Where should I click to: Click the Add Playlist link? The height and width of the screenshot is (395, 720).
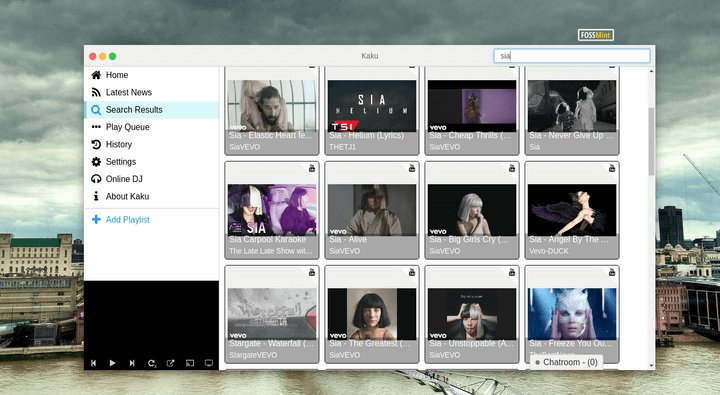(x=128, y=220)
